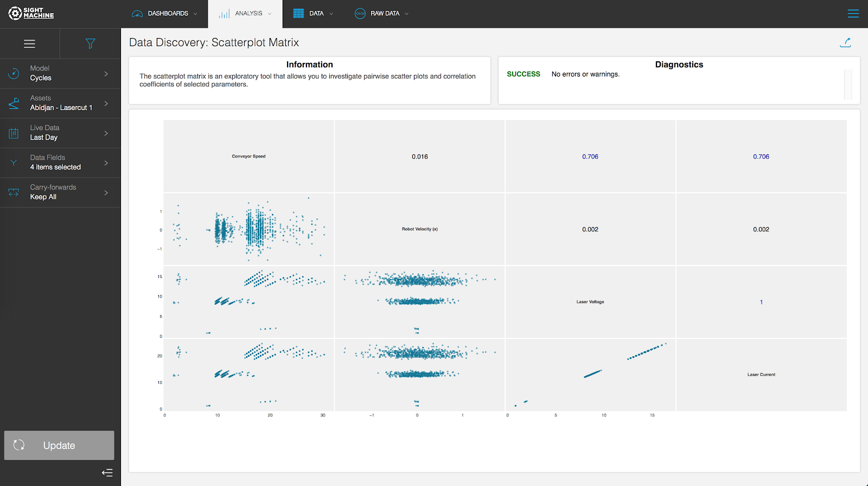
Task: Select the filter funnel icon
Action: 91,44
